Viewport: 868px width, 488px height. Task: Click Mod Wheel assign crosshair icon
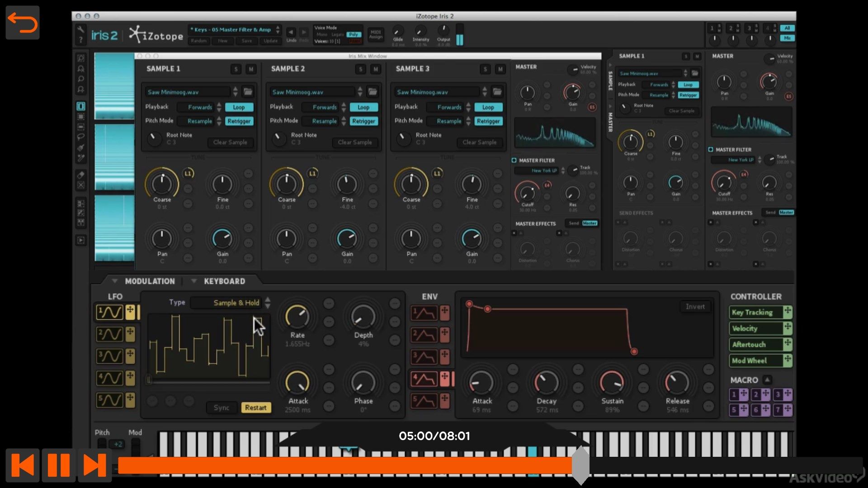pyautogui.click(x=788, y=360)
